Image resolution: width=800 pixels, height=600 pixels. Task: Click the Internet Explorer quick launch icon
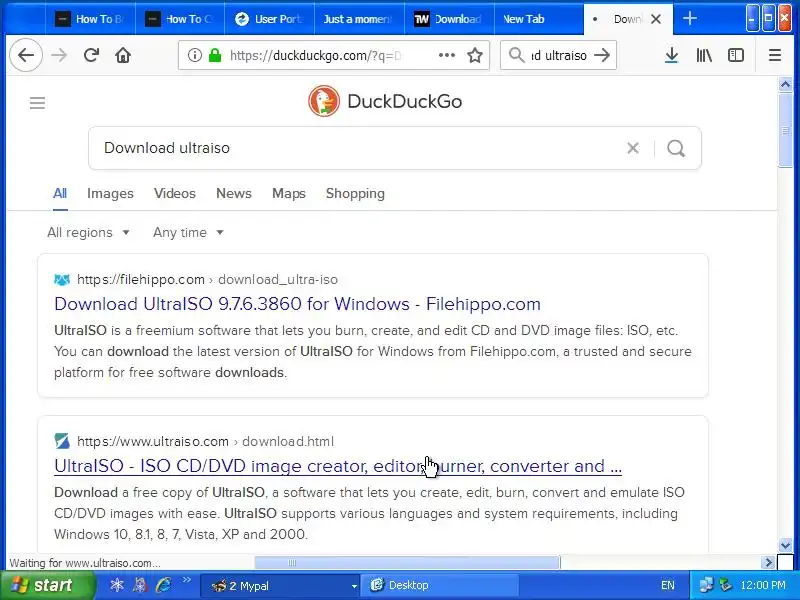click(164, 585)
